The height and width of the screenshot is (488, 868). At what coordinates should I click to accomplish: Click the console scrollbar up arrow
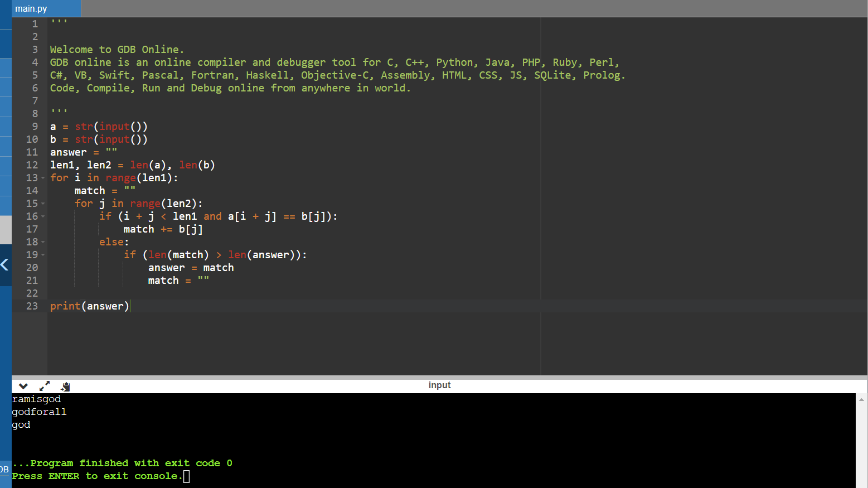[861, 399]
